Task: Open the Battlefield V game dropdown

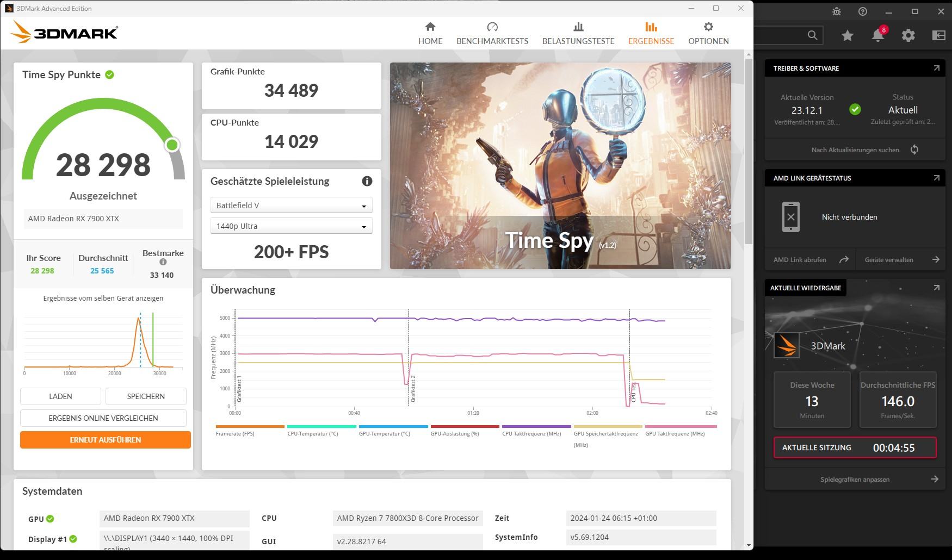Action: click(291, 205)
